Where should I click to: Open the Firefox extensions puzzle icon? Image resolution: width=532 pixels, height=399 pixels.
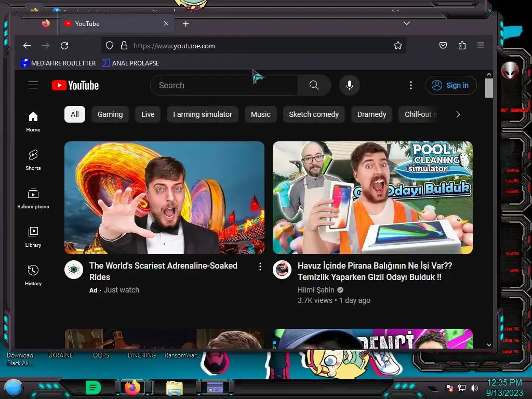click(462, 46)
